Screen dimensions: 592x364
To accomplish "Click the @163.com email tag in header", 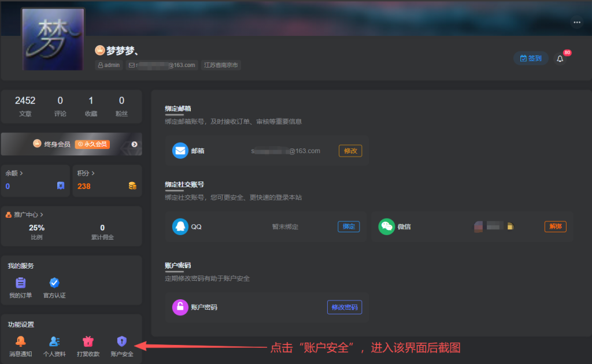I will [162, 65].
